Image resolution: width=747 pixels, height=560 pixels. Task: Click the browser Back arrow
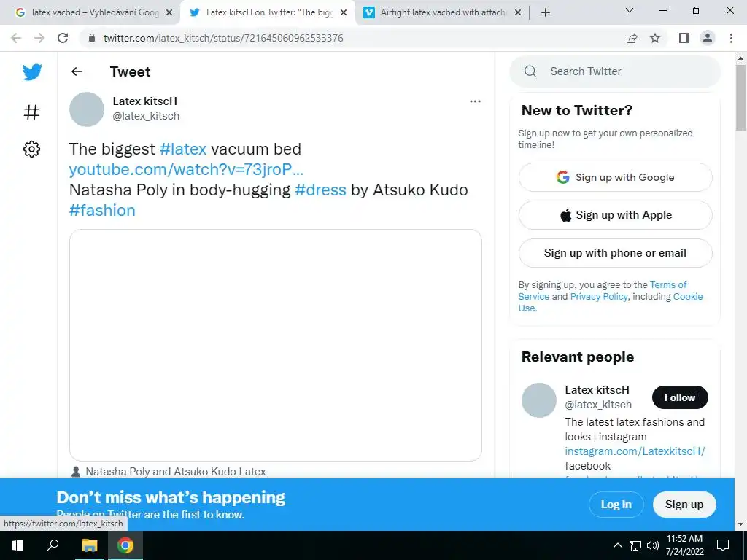(x=16, y=38)
